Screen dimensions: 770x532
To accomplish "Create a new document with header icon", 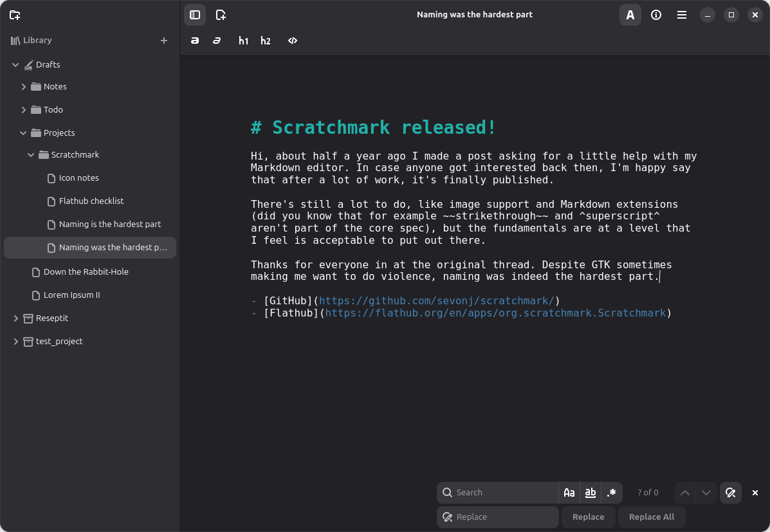I will pos(221,15).
